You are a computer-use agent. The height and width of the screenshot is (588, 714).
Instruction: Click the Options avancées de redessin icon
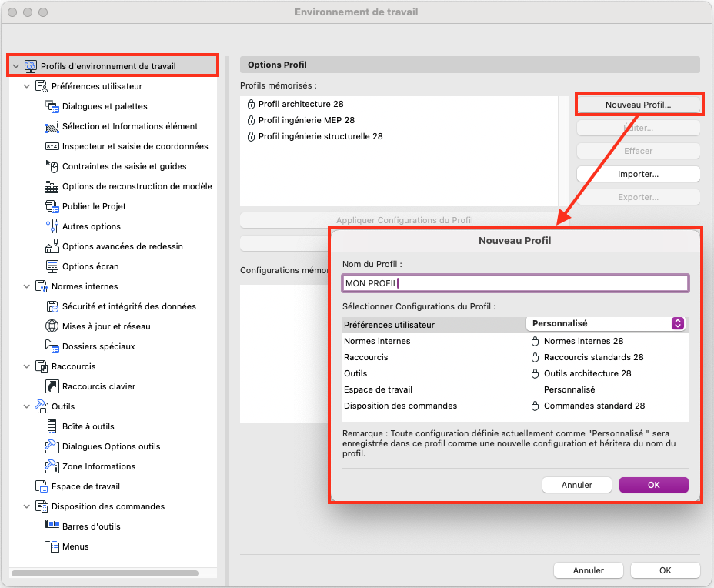pos(52,246)
